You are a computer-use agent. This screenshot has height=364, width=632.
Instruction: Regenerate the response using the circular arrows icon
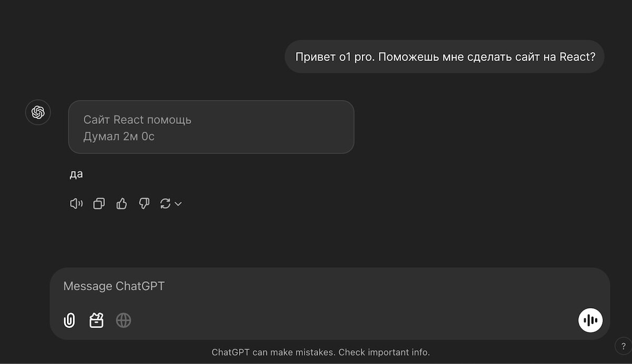165,204
